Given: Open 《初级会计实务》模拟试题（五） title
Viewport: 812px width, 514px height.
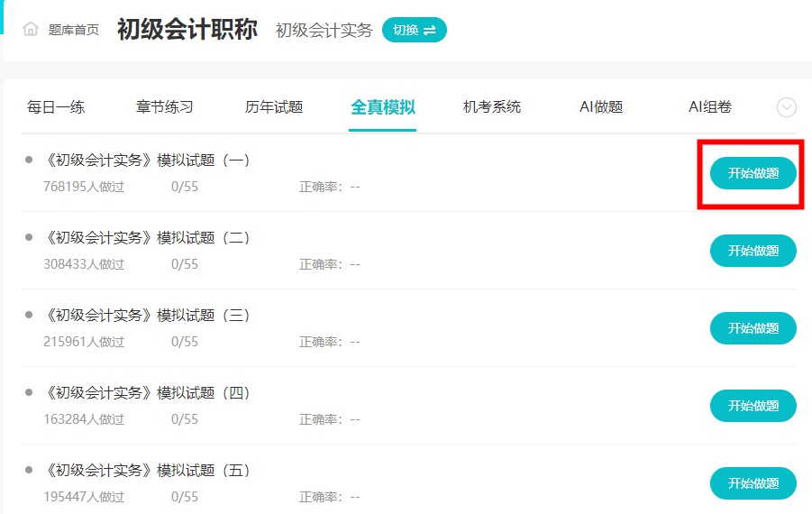Looking at the screenshot, I should [148, 471].
